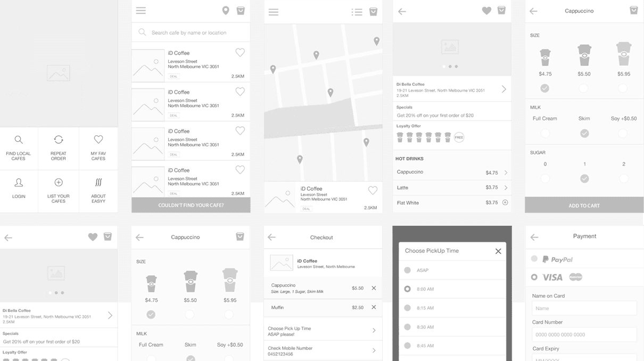The width and height of the screenshot is (644, 361).
Task: Expand the Latte drink options
Action: [x=505, y=187]
